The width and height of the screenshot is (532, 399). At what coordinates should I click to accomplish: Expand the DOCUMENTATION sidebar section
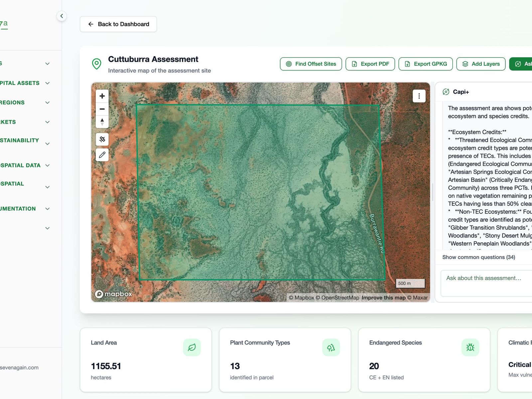pos(25,209)
